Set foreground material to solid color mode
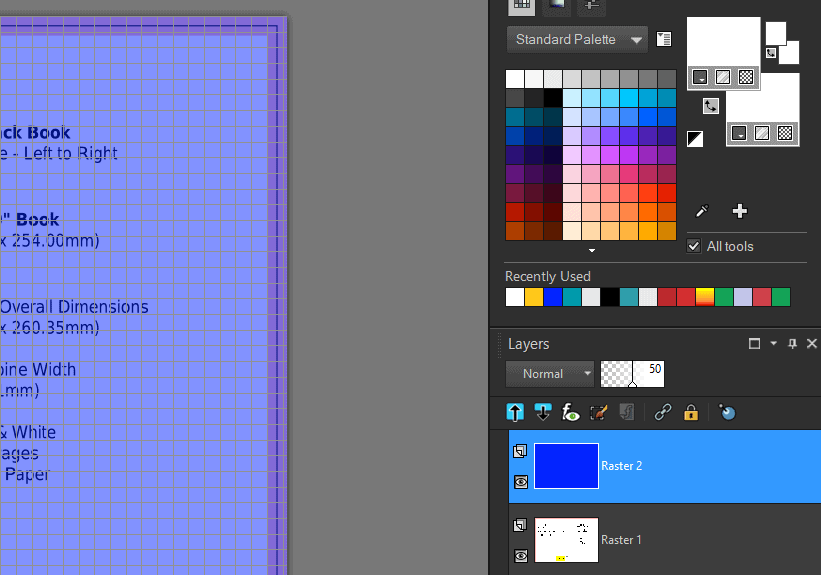This screenshot has width=821, height=575. point(700,78)
